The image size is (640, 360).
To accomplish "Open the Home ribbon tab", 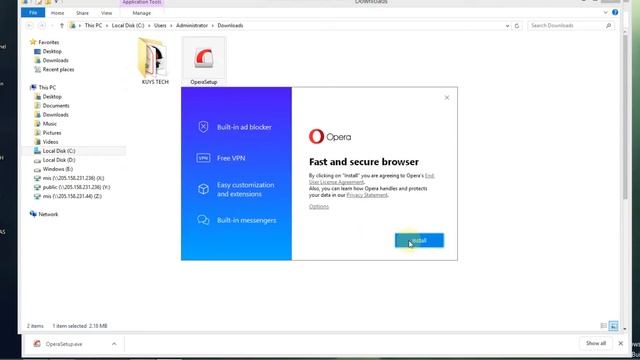I will tap(58, 13).
